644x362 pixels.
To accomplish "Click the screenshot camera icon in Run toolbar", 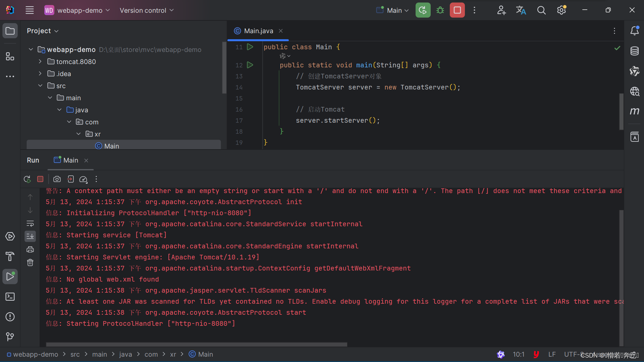I will pos(57,179).
